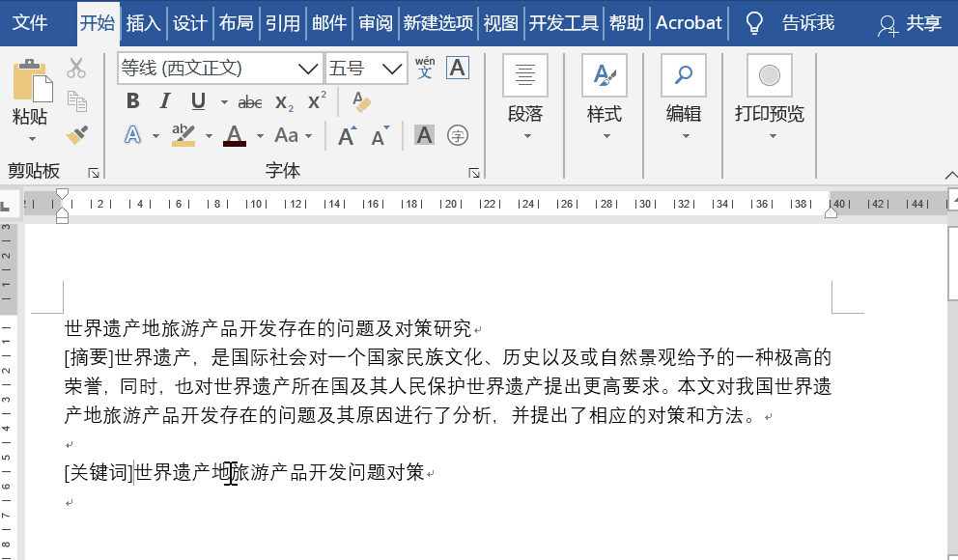This screenshot has height=560, width=958.
Task: Open the phonetic guide (wén) tool
Action: pos(425,68)
